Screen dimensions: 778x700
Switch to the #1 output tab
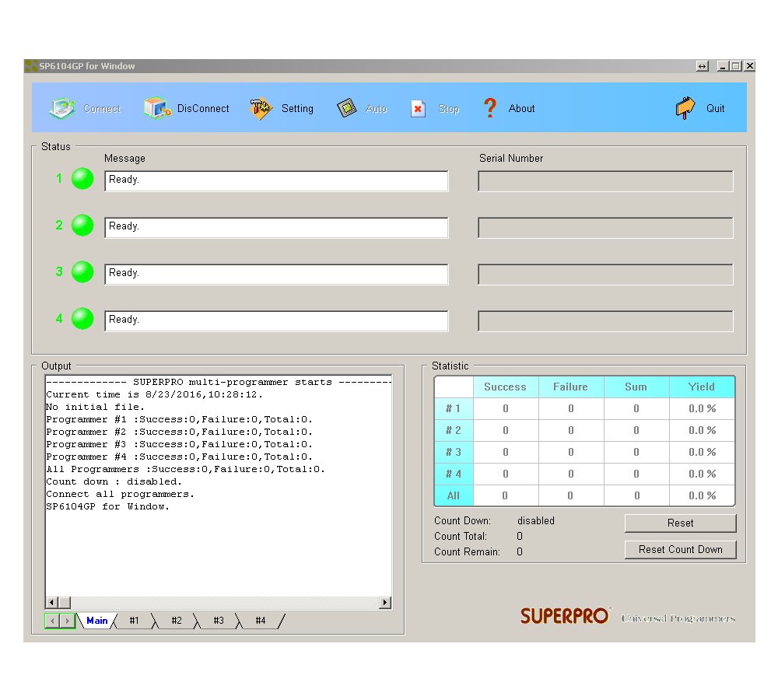pyautogui.click(x=134, y=621)
